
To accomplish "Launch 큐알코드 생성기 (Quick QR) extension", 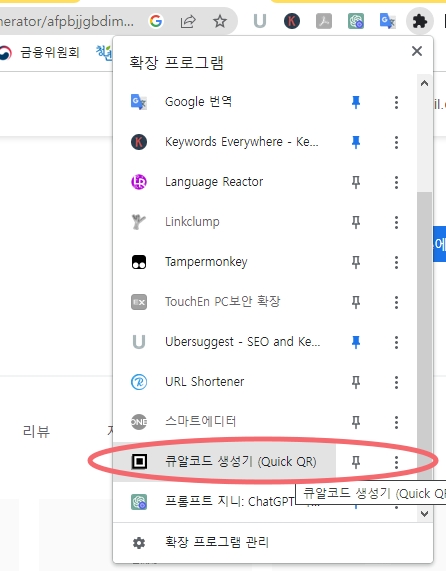I will point(224,462).
